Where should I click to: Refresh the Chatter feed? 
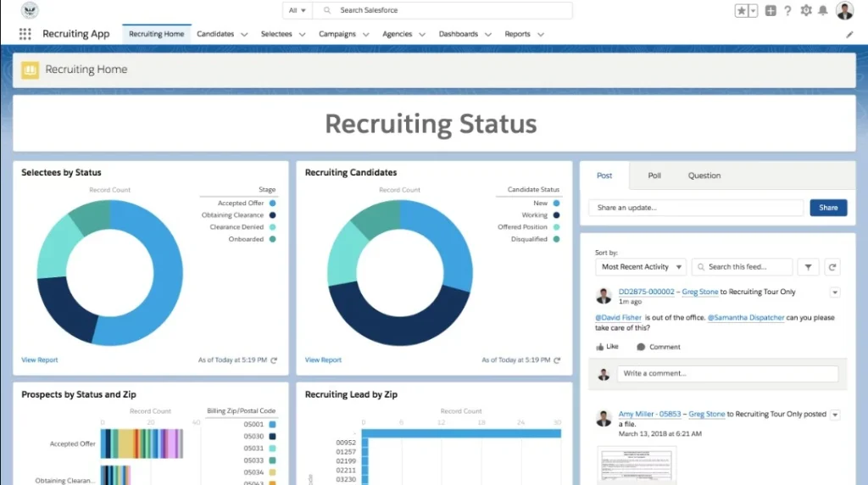[x=832, y=267]
